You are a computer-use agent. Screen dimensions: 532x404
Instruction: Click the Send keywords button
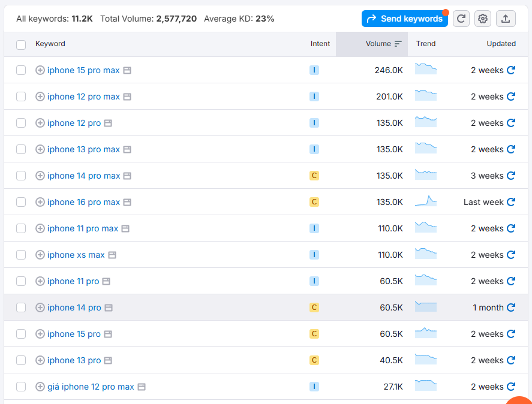[404, 19]
